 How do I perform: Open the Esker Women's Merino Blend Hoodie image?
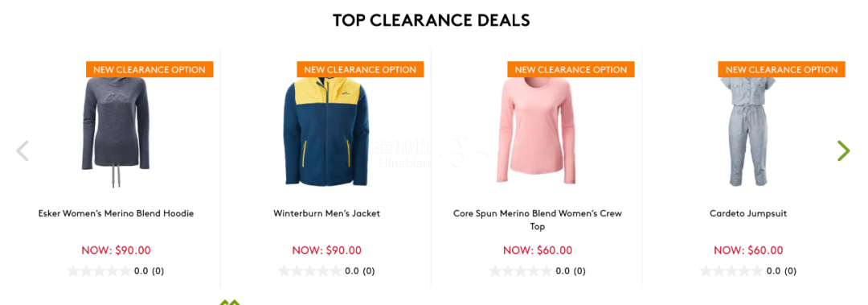tap(116, 132)
